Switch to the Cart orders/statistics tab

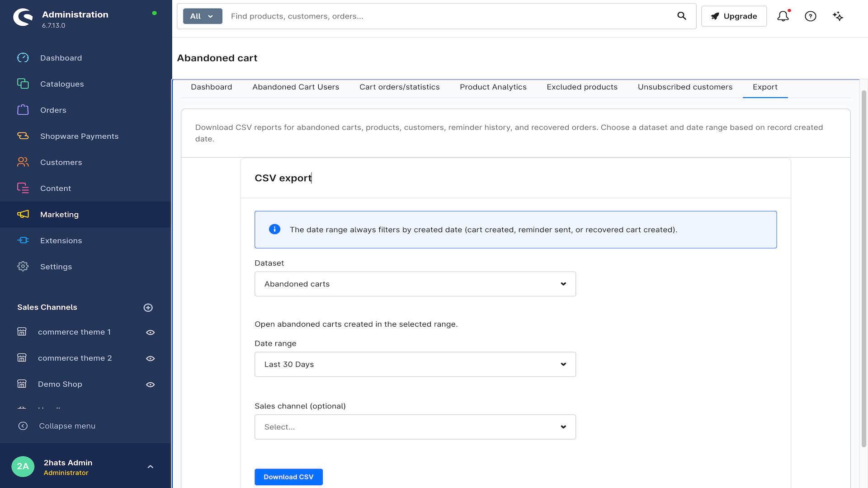(x=399, y=87)
